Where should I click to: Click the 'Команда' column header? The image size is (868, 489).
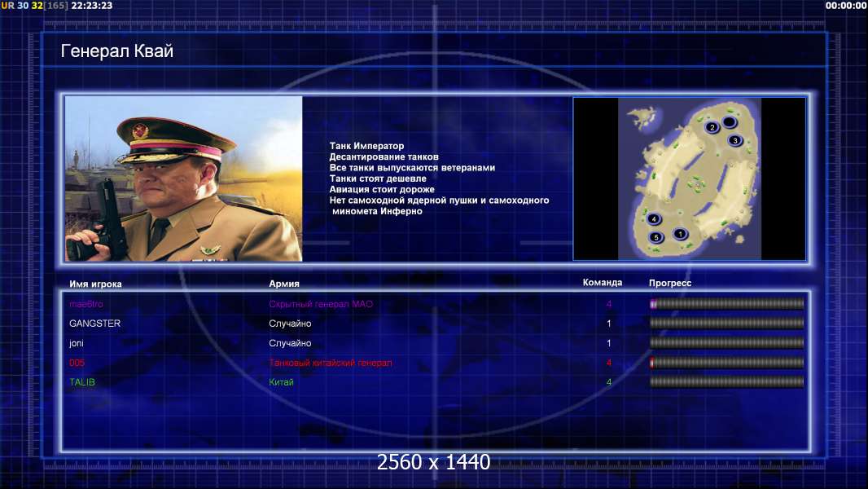tap(603, 283)
